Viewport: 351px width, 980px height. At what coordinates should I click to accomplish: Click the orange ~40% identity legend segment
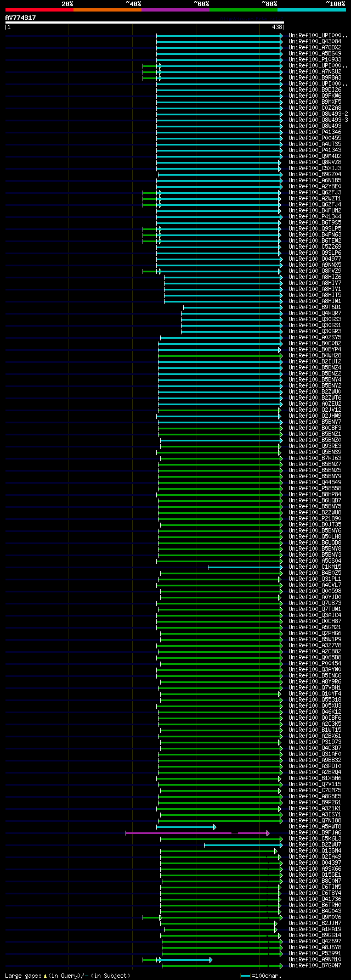107,10
